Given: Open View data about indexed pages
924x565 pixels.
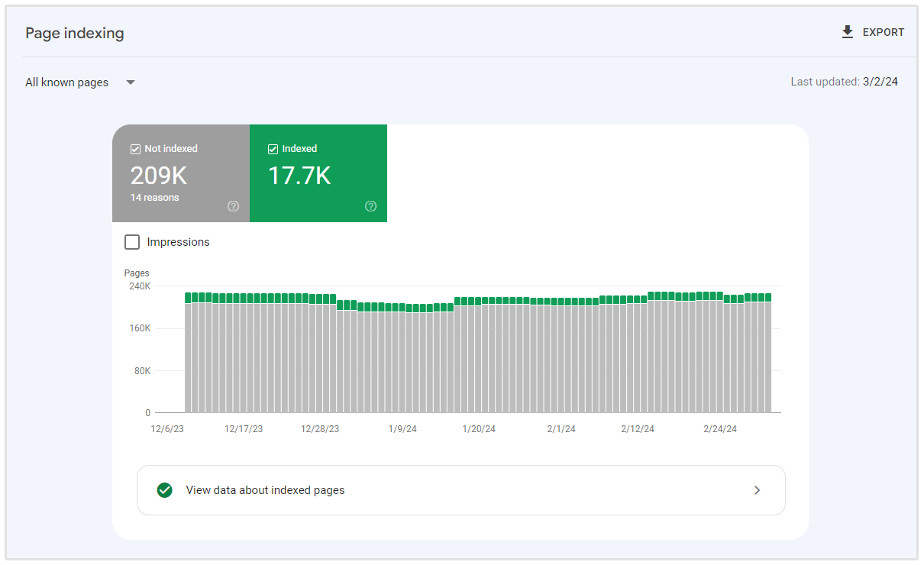Looking at the screenshot, I should tap(265, 490).
